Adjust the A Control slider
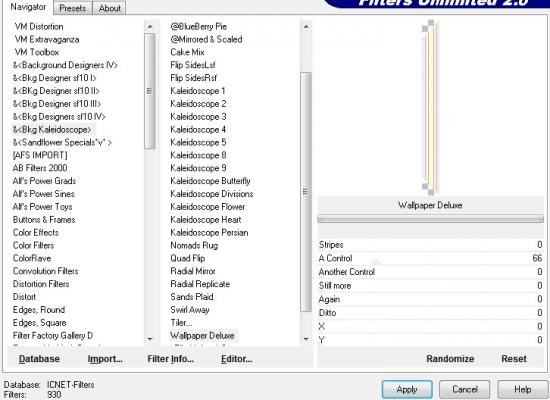Image resolution: width=550 pixels, height=400 pixels. (430, 258)
